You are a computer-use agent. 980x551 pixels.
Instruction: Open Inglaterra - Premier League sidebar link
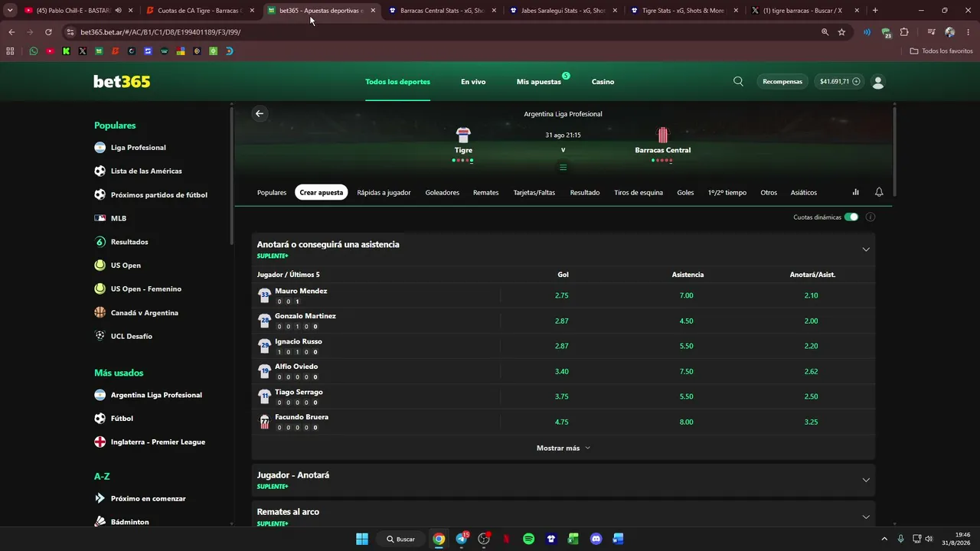click(158, 442)
